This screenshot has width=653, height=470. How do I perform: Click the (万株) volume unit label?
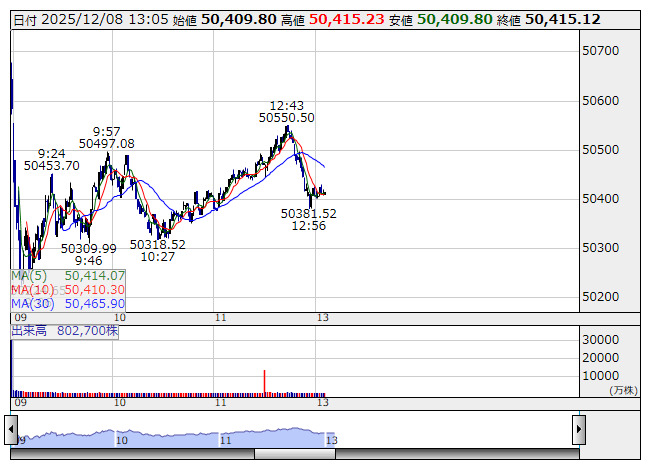(623, 390)
